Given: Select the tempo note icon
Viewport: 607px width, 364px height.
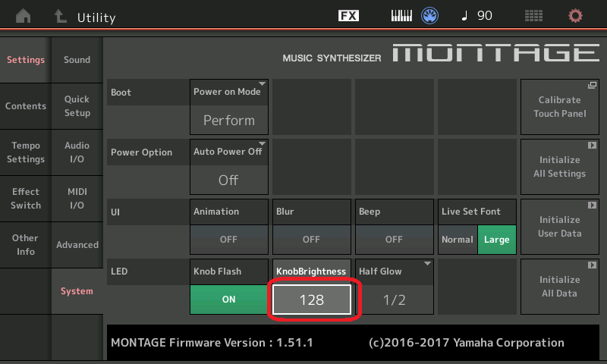Looking at the screenshot, I should [x=464, y=16].
